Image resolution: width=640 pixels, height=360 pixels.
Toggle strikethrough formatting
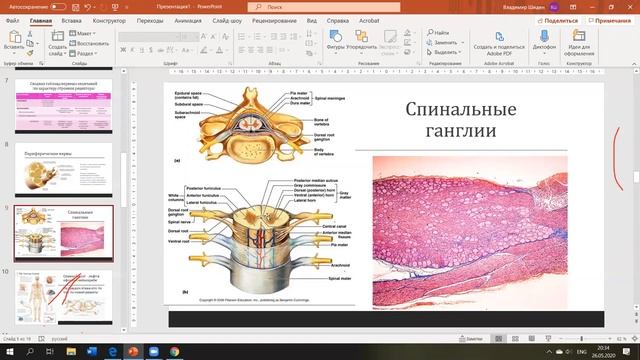coord(160,50)
